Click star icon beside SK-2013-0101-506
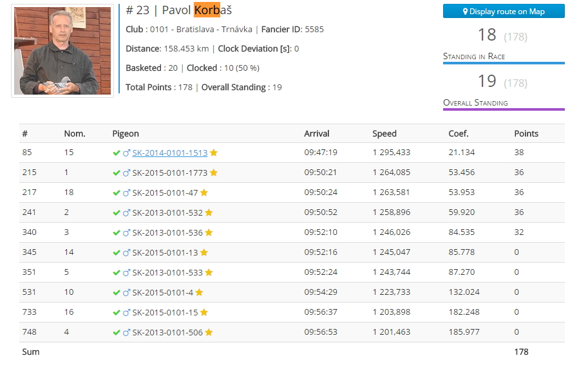The image size is (588, 365). click(x=209, y=333)
